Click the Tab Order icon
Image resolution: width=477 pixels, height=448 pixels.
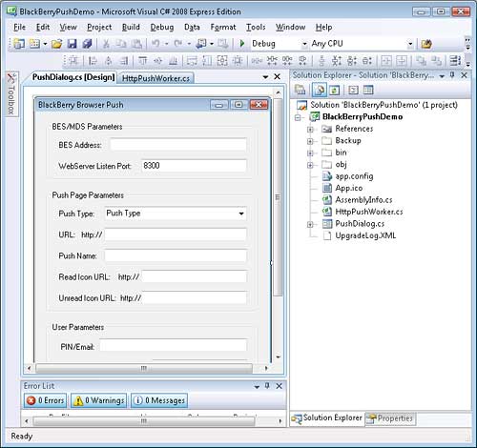click(x=455, y=60)
